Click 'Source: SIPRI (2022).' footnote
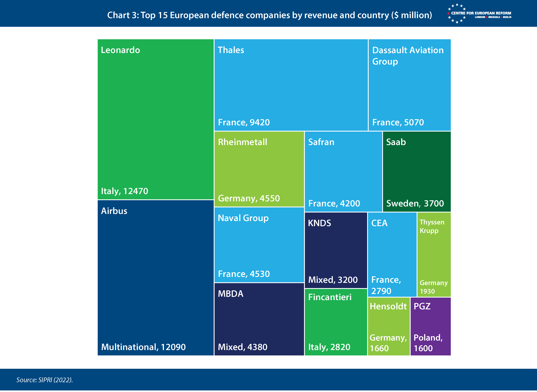Image resolution: width=537 pixels, height=392 pixels. point(44,380)
